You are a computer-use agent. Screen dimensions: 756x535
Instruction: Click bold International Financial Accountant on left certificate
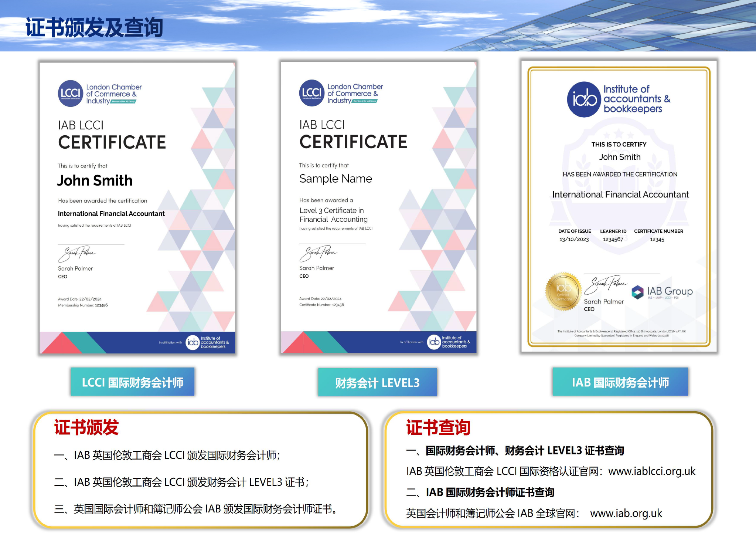[111, 213]
